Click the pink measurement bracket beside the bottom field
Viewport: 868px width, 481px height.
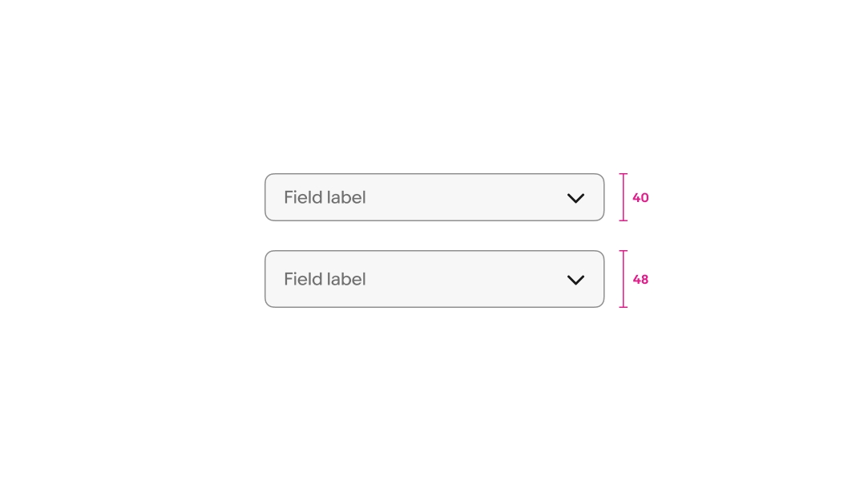(624, 279)
